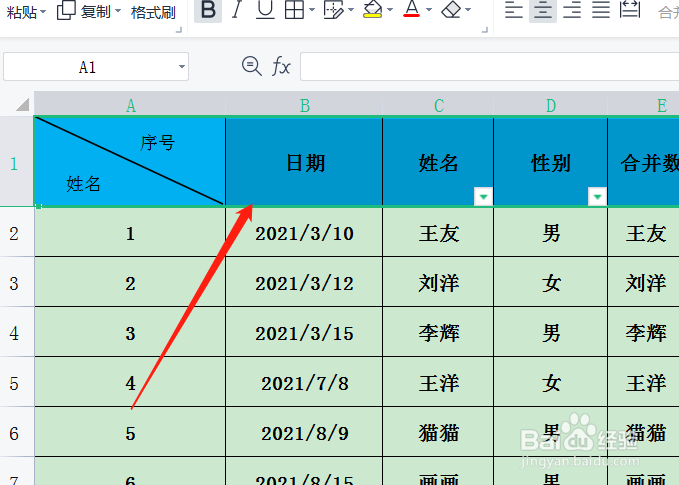Select row 3 header

tap(16, 282)
